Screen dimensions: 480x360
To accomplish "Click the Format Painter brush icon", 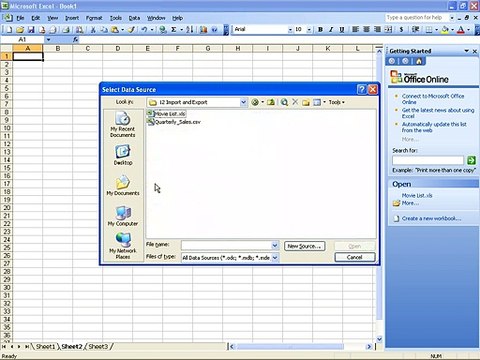I will point(132,30).
